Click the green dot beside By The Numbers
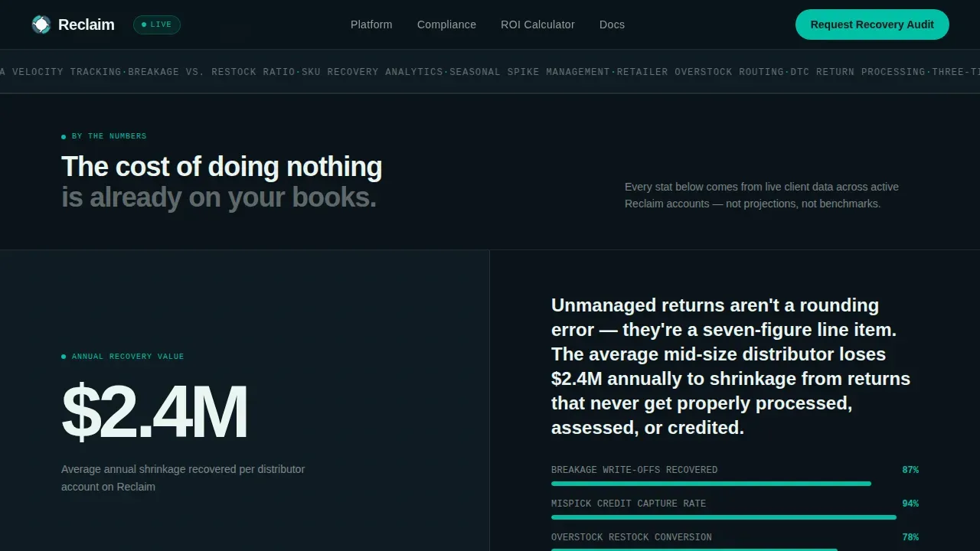The image size is (980, 551). pyautogui.click(x=64, y=137)
